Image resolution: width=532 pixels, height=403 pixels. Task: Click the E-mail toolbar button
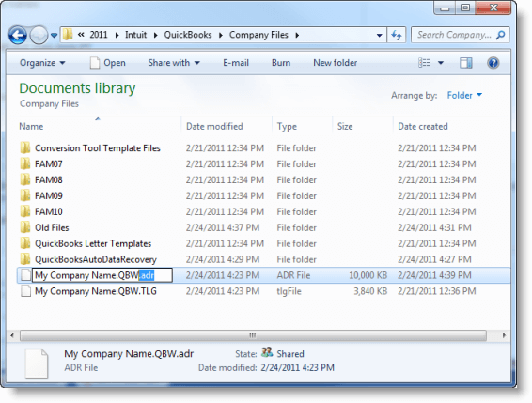click(236, 63)
